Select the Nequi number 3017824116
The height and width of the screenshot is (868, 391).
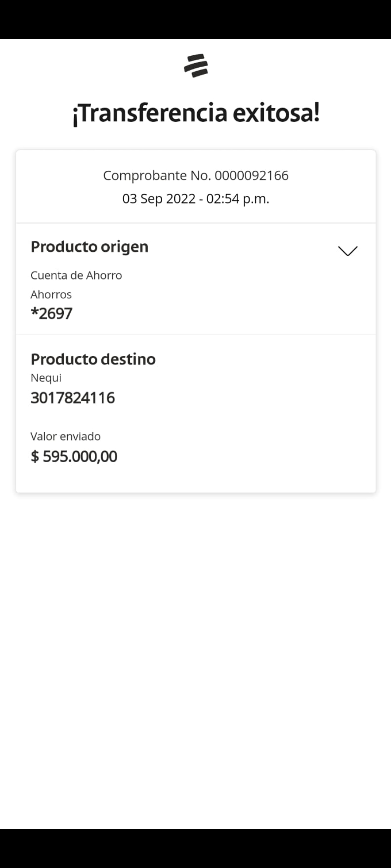click(x=73, y=398)
